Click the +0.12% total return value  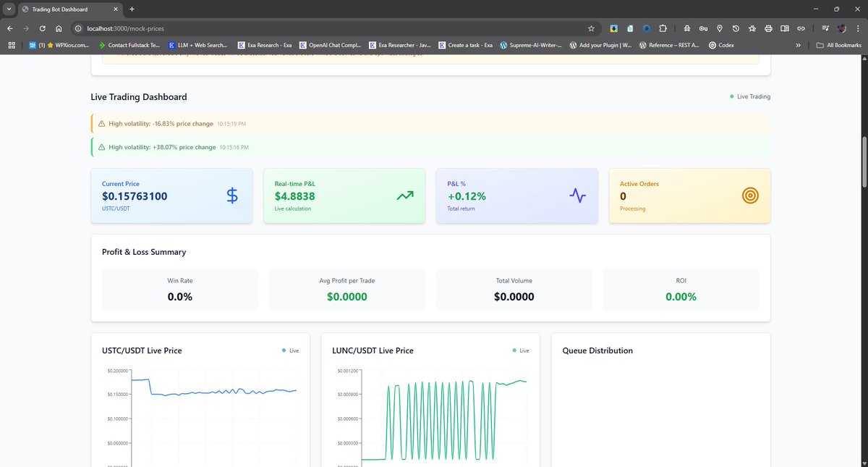467,196
